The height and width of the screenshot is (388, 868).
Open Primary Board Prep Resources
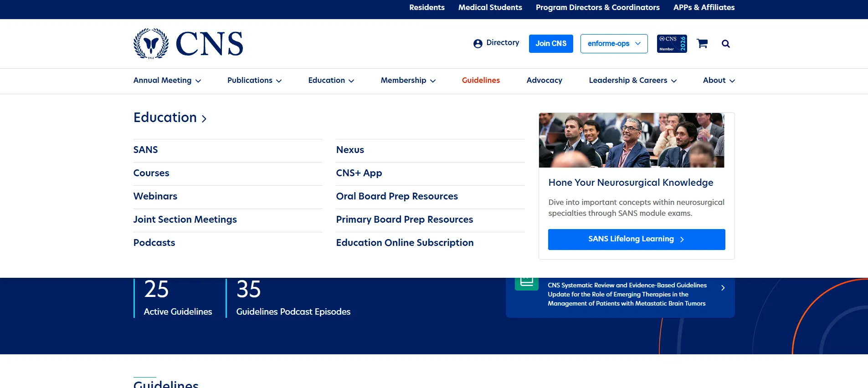coord(405,220)
